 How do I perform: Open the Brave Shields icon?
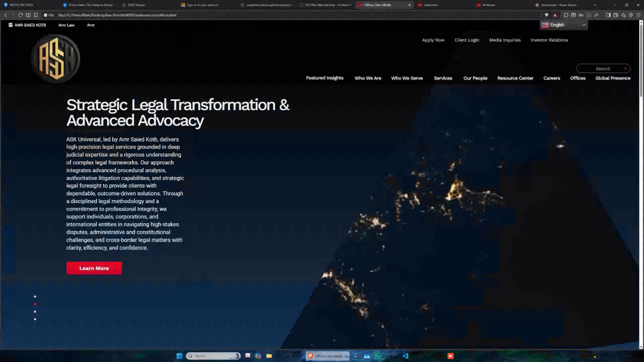point(546,15)
